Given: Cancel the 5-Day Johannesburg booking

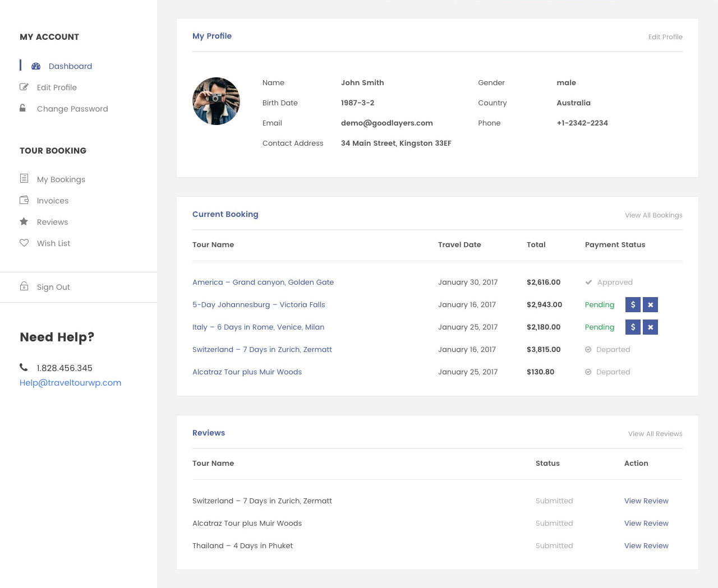Looking at the screenshot, I should [x=650, y=304].
